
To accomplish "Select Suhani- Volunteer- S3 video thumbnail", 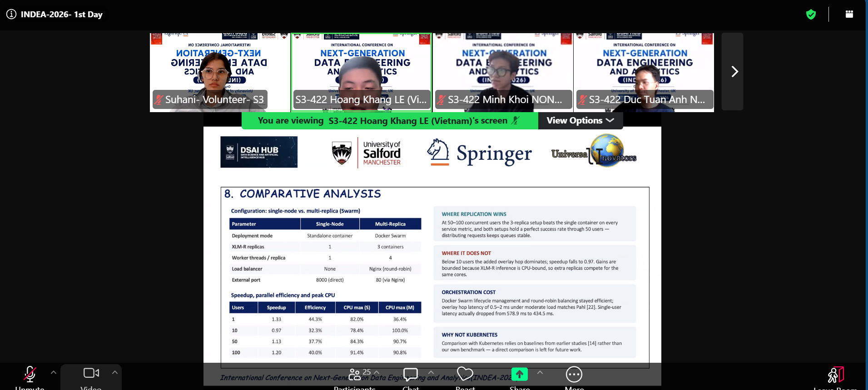I will pyautogui.click(x=220, y=72).
